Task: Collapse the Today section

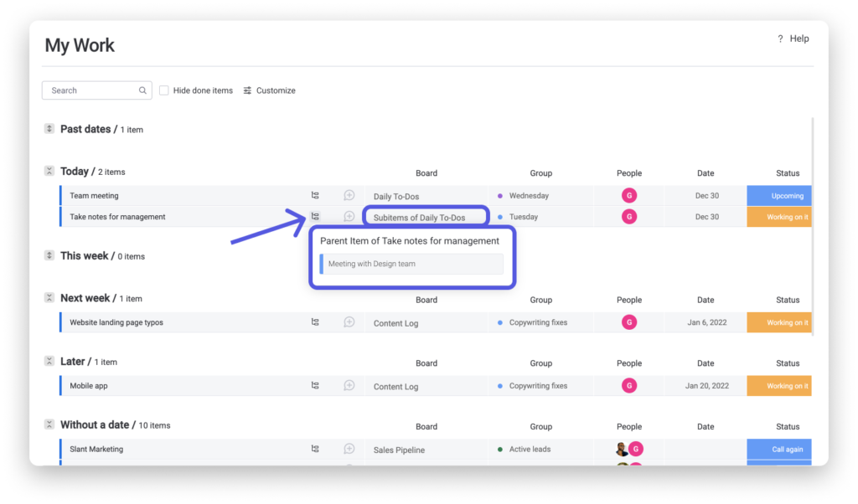Action: tap(49, 172)
